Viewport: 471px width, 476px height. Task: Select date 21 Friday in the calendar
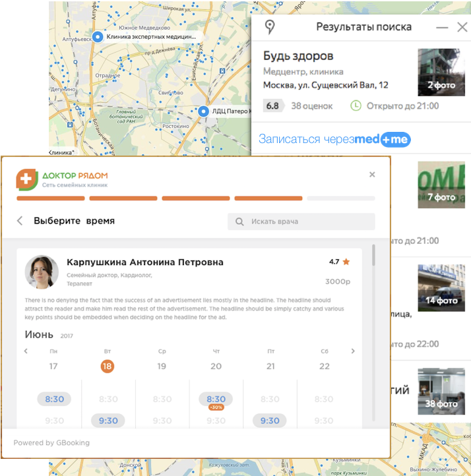[x=270, y=366]
